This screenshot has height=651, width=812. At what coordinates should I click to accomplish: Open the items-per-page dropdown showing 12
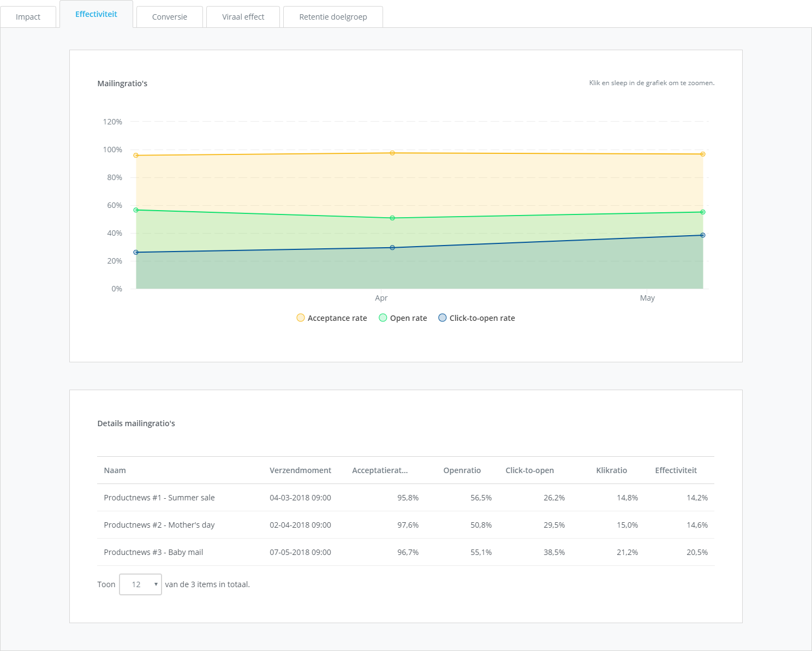pyautogui.click(x=140, y=584)
